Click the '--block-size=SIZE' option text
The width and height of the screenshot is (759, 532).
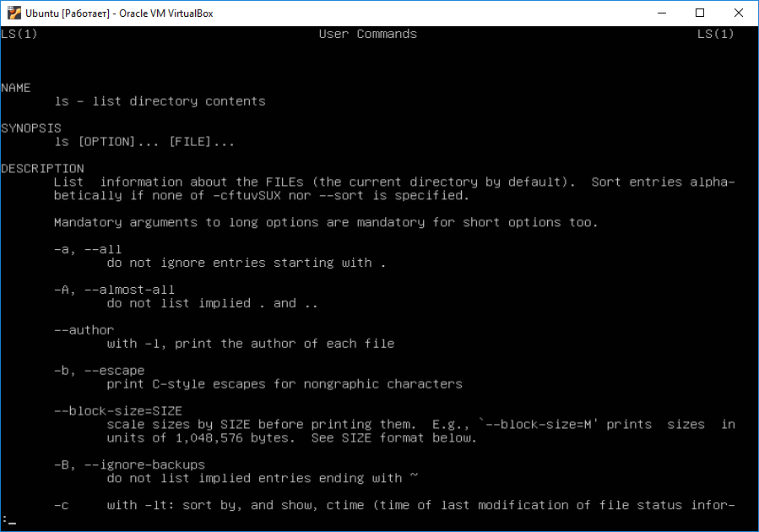(x=118, y=411)
